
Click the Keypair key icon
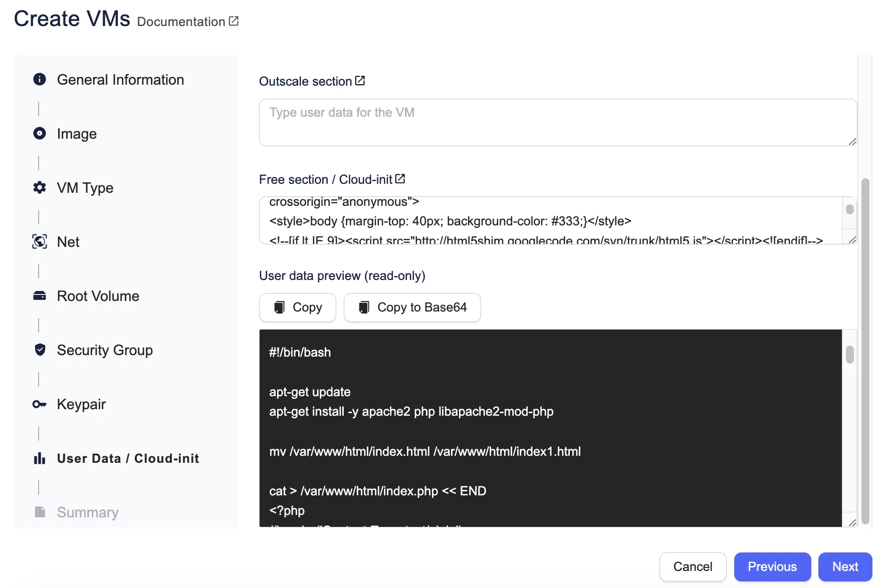[x=40, y=404]
